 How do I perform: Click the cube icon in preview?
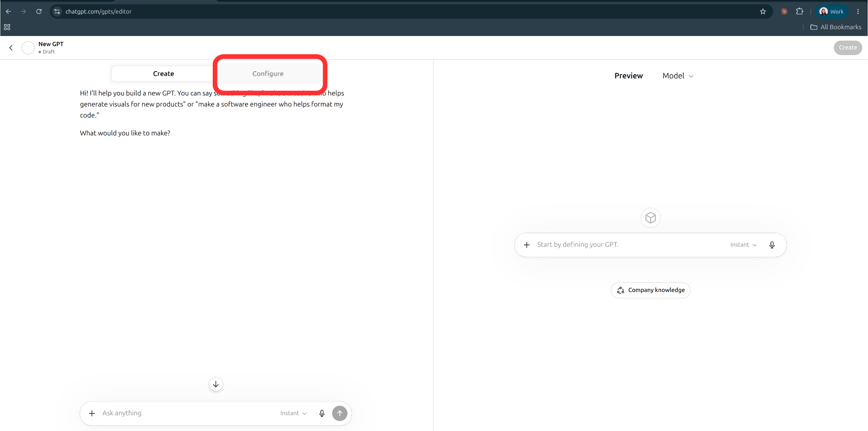651,218
